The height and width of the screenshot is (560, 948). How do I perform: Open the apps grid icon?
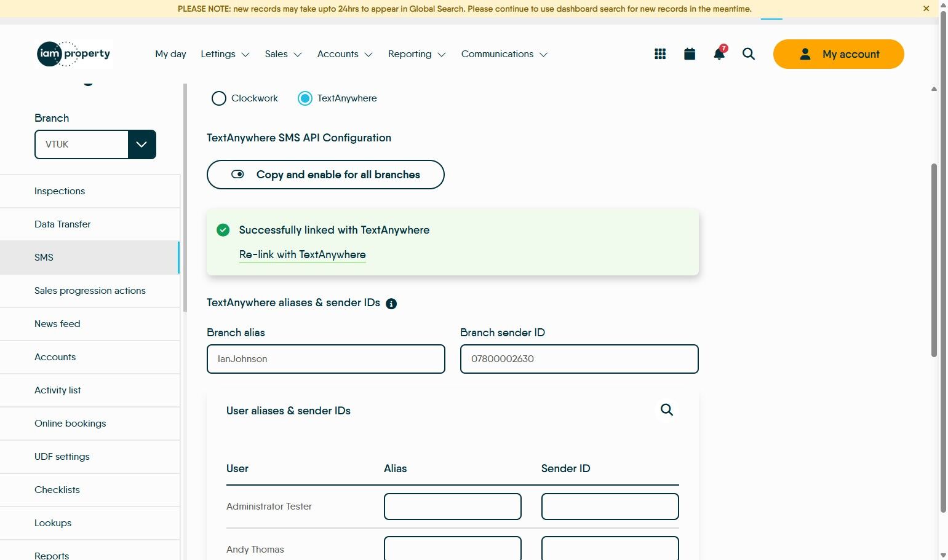pyautogui.click(x=660, y=54)
